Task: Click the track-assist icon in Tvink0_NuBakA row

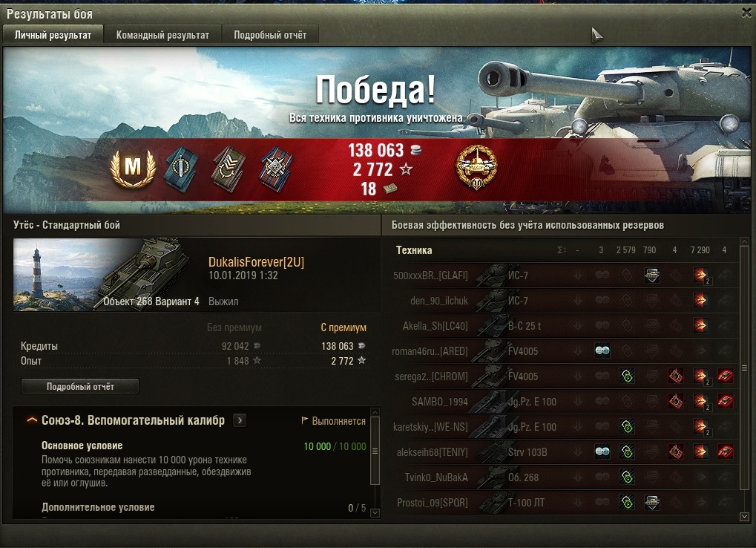Action: tap(627, 477)
